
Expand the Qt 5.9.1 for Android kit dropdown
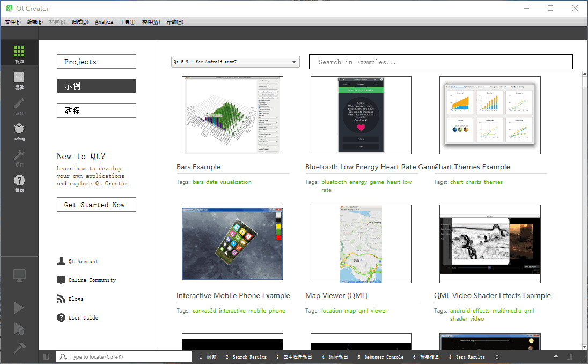236,62
